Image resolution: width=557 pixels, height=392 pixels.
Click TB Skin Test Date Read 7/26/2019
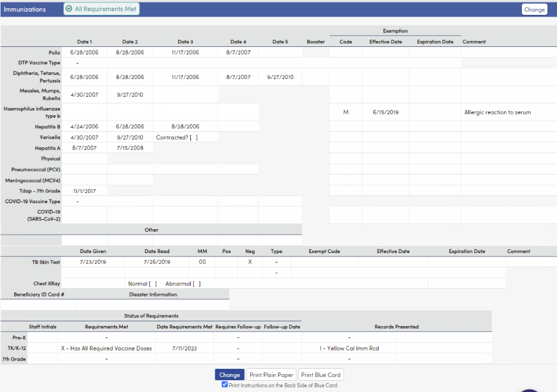click(157, 262)
